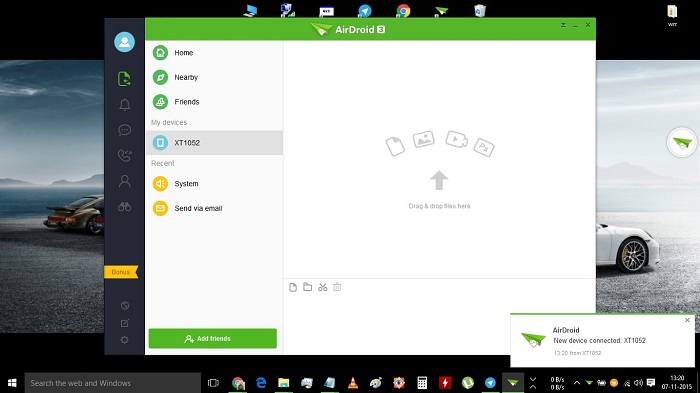Click the Search the web and Windows box

(112, 383)
